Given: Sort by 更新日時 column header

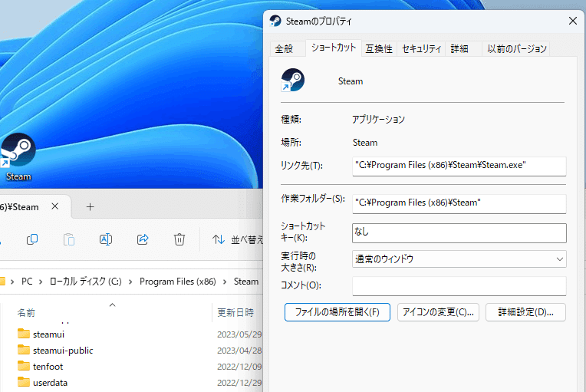Looking at the screenshot, I should 235,312.
